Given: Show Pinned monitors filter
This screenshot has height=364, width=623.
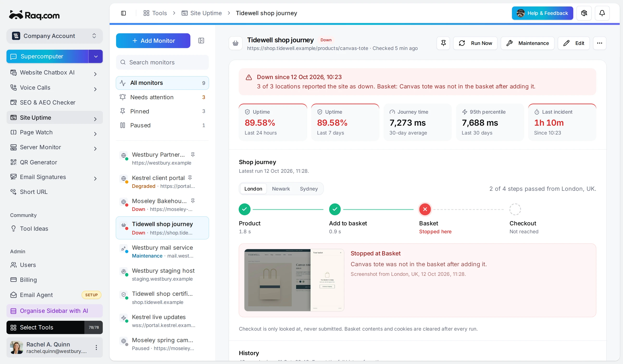Looking at the screenshot, I should (x=162, y=111).
